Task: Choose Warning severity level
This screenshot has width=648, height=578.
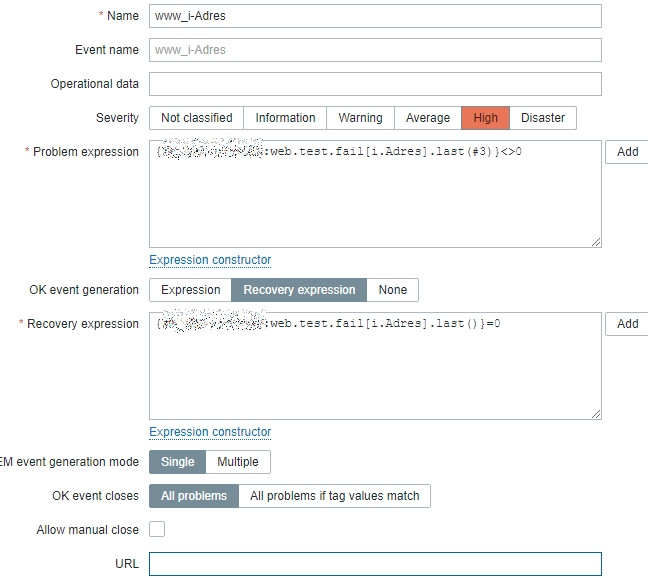Action: [x=360, y=118]
